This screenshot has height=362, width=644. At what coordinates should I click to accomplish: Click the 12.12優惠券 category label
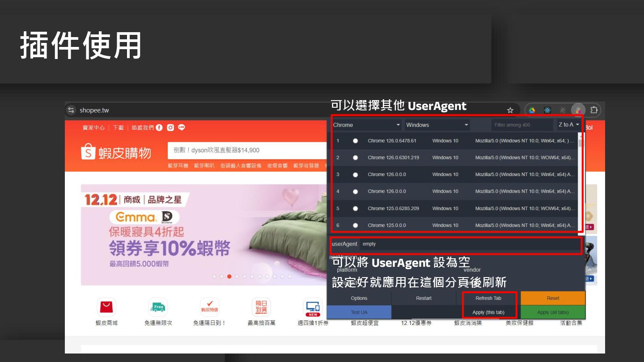(x=416, y=323)
